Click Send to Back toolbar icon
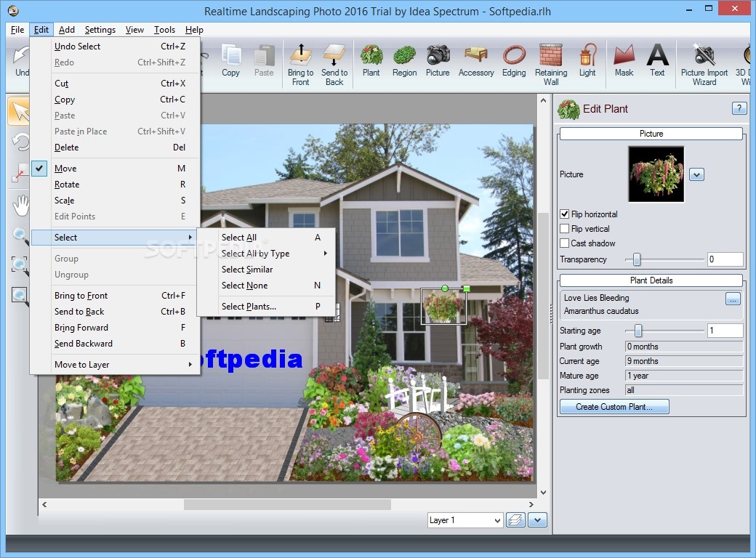Screen dimensions: 756x558 (334, 65)
